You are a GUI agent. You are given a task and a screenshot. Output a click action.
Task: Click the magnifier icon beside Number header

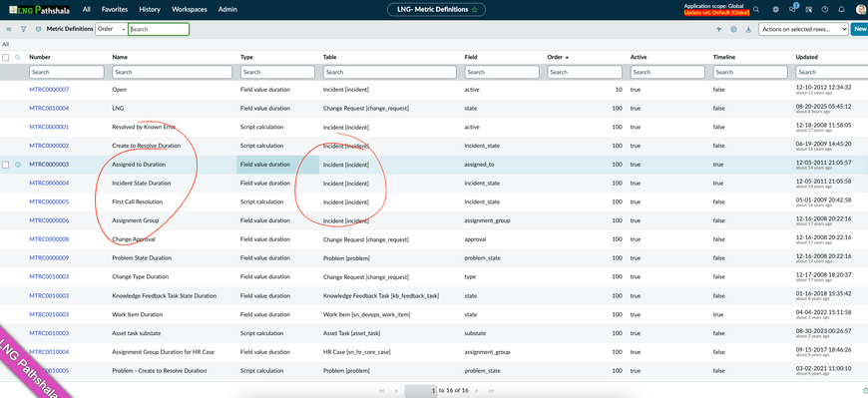(x=18, y=57)
